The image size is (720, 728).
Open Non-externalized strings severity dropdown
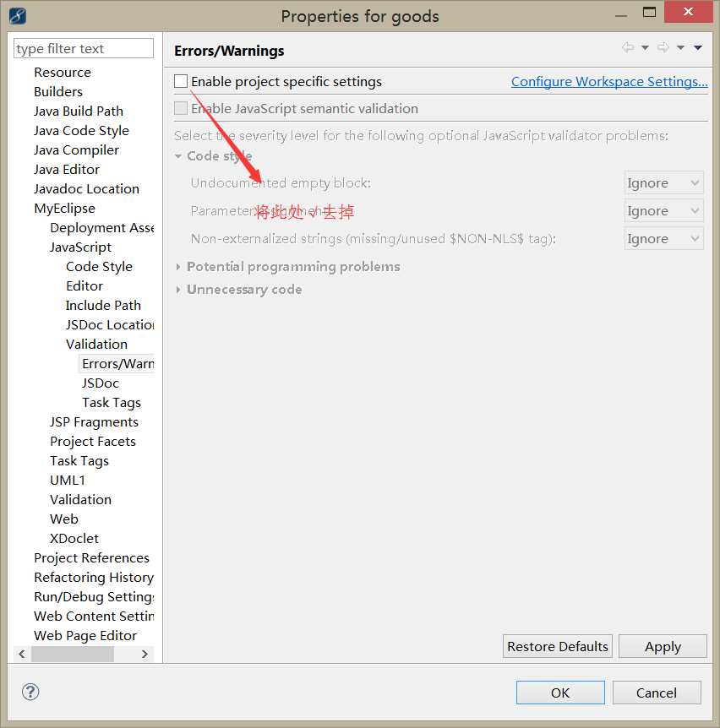(x=663, y=239)
